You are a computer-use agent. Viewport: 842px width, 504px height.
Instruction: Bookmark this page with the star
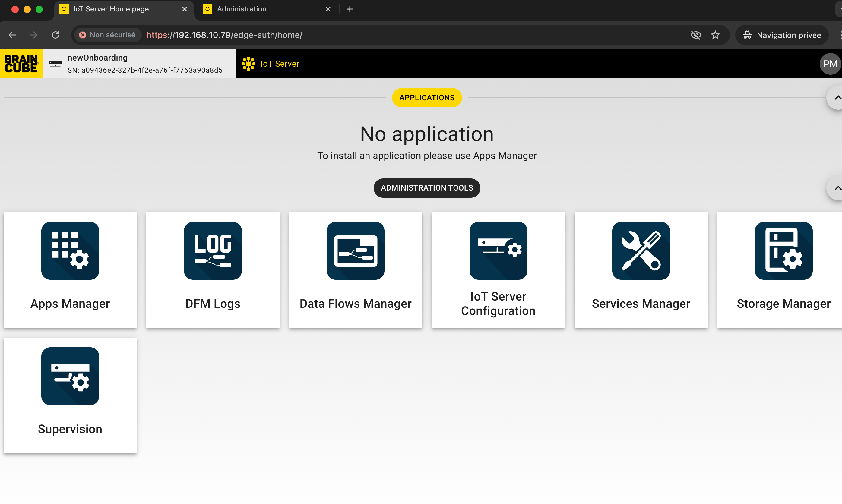click(715, 35)
